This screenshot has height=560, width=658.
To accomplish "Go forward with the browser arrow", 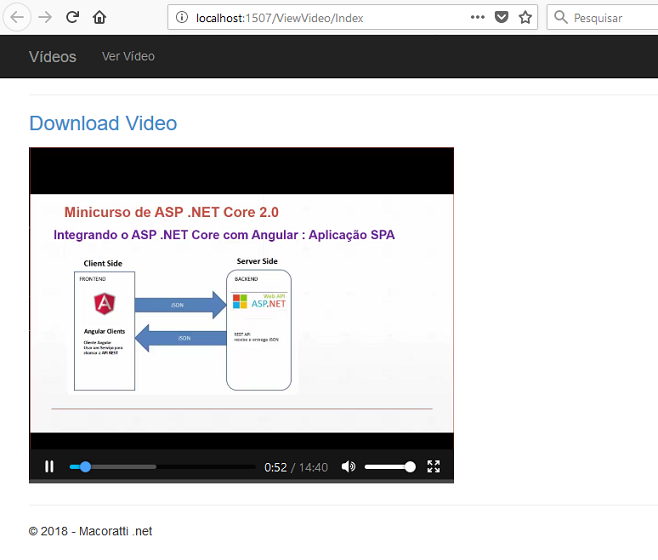I will (45, 17).
